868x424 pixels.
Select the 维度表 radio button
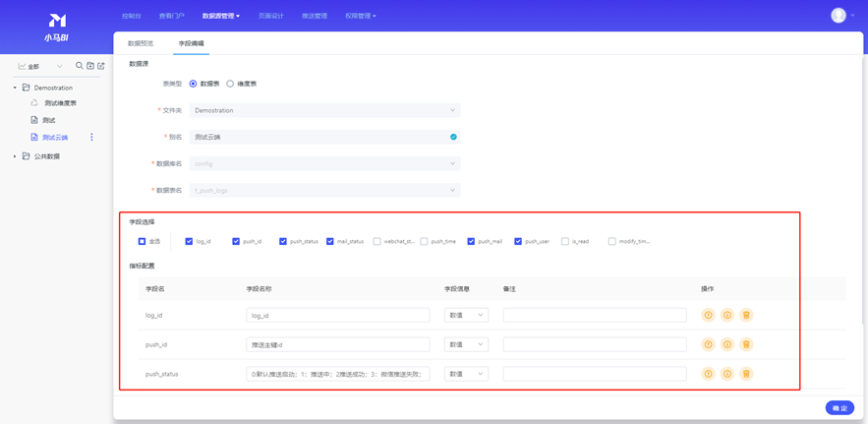(x=231, y=85)
